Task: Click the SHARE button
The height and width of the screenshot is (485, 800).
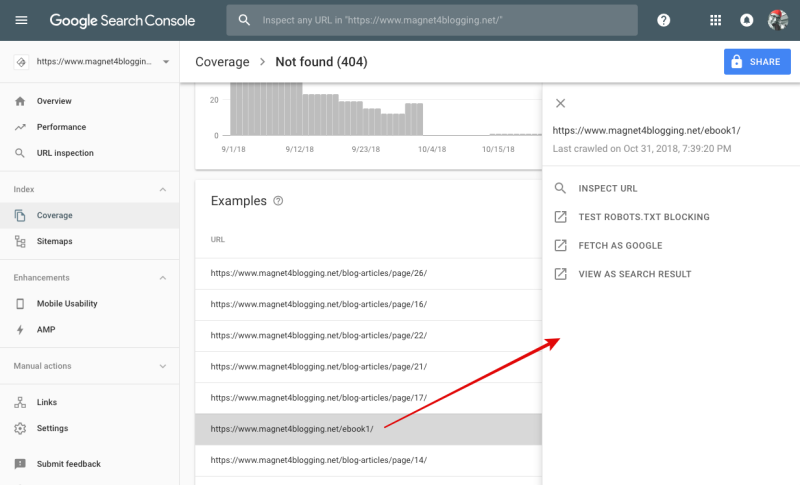Action: coord(757,62)
